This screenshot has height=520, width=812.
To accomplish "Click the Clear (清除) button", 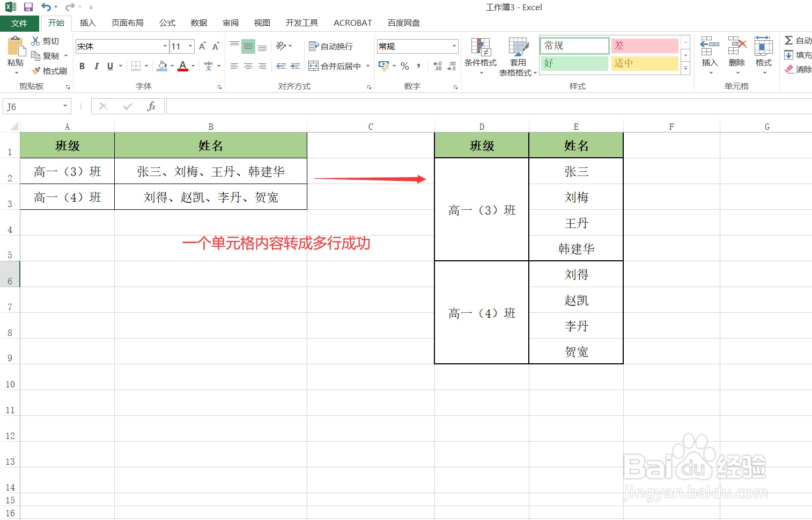I will [x=798, y=70].
